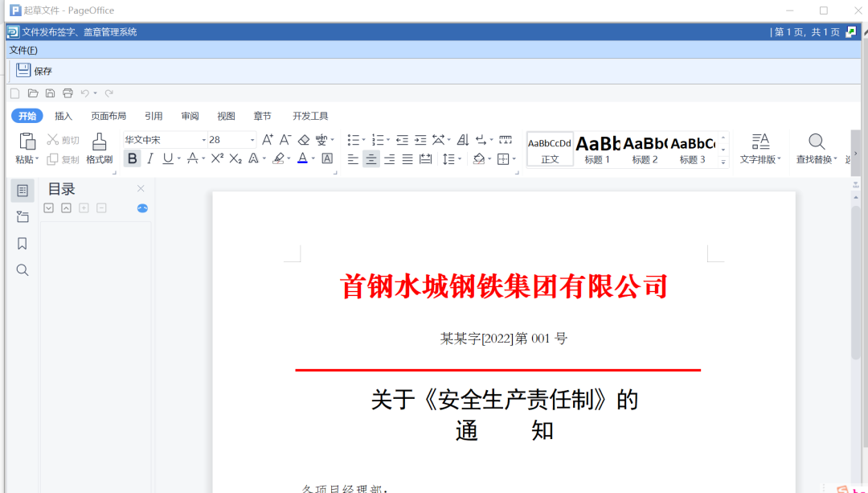
Task: Justify text alignment
Action: pyautogui.click(x=407, y=159)
